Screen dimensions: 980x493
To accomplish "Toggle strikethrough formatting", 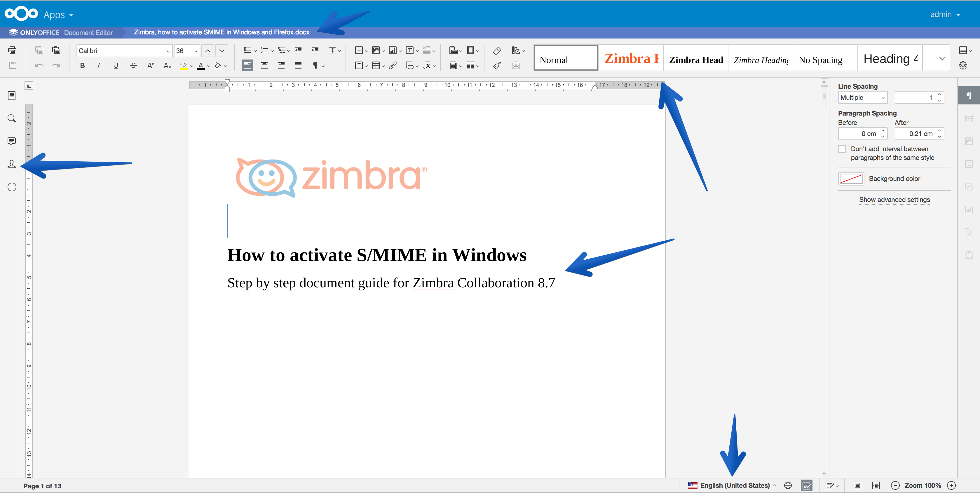I will click(133, 65).
